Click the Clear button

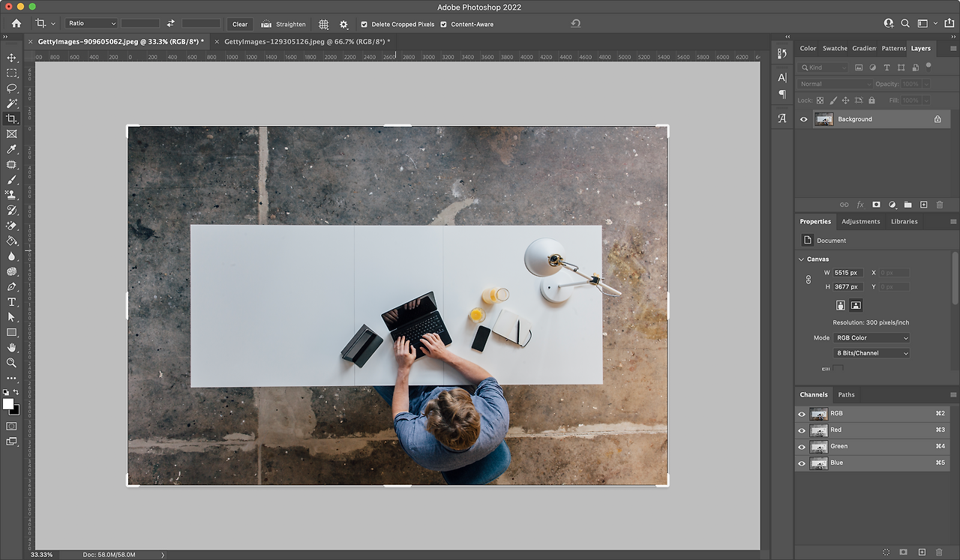tap(240, 24)
